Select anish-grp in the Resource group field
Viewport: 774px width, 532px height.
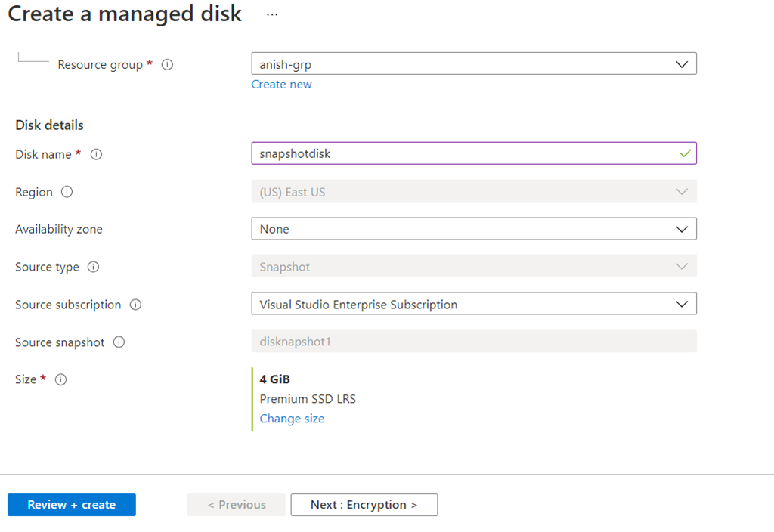[454, 63]
